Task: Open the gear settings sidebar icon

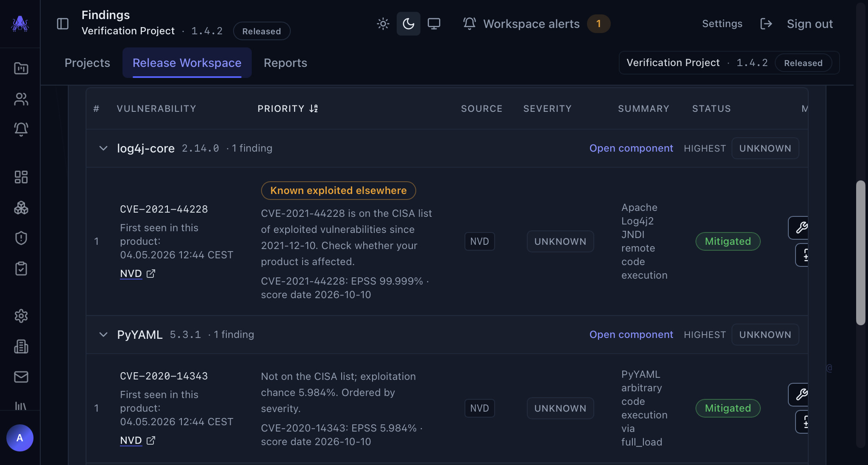Action: click(21, 316)
